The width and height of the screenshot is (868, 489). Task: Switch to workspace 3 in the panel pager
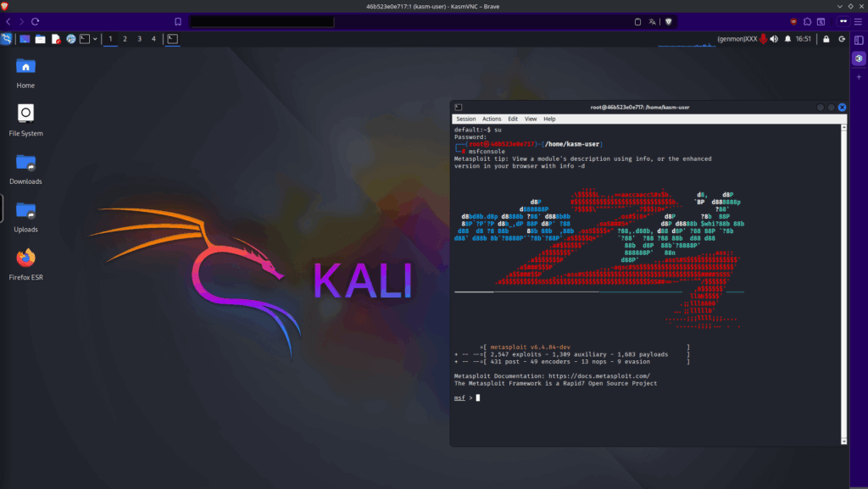140,39
